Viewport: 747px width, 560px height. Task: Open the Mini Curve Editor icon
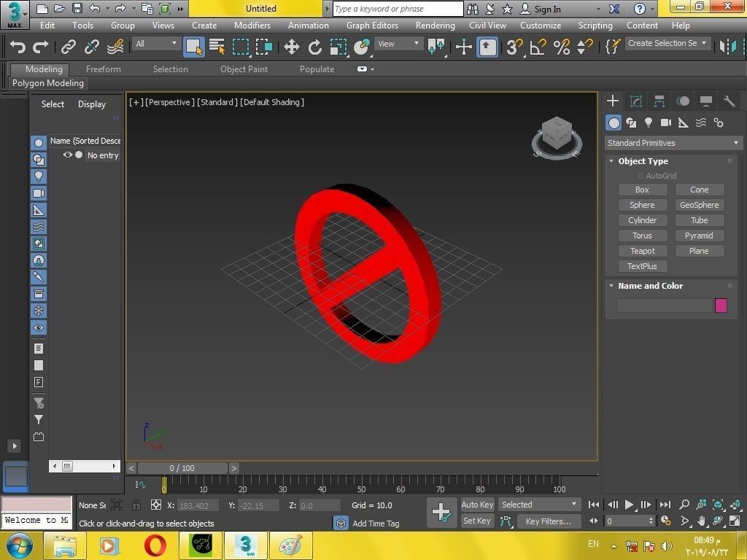click(x=140, y=485)
